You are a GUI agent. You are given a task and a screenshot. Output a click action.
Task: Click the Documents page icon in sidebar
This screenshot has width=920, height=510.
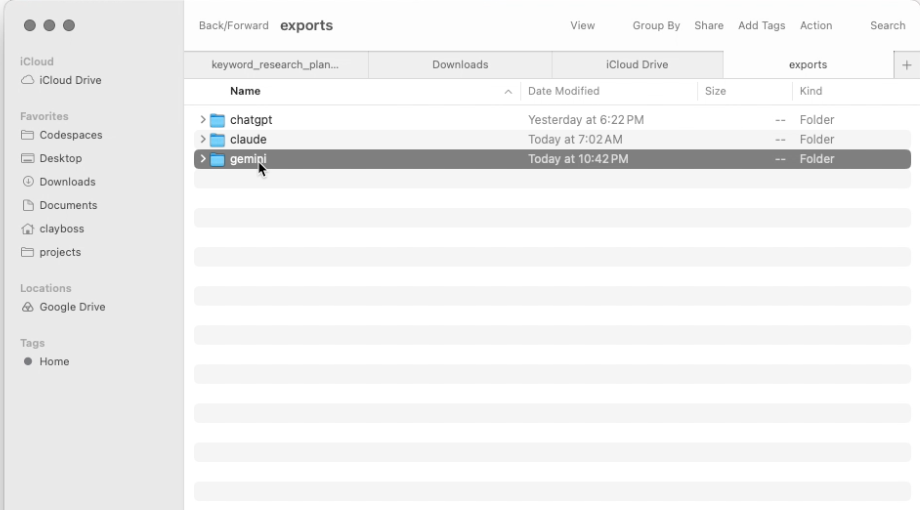[28, 205]
